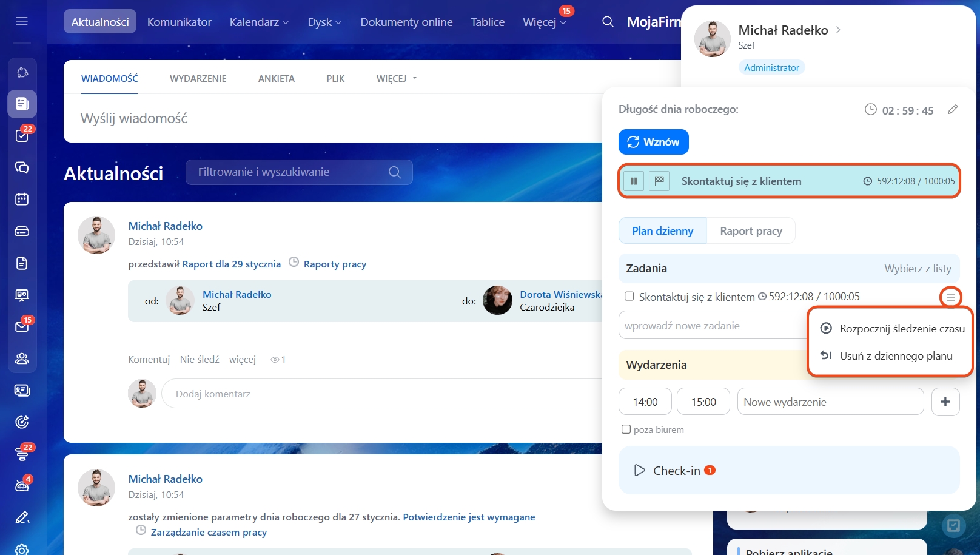Image resolution: width=980 pixels, height=555 pixels.
Task: Check the 'Skontaktuj się z klientem' task checkbox
Action: point(629,296)
